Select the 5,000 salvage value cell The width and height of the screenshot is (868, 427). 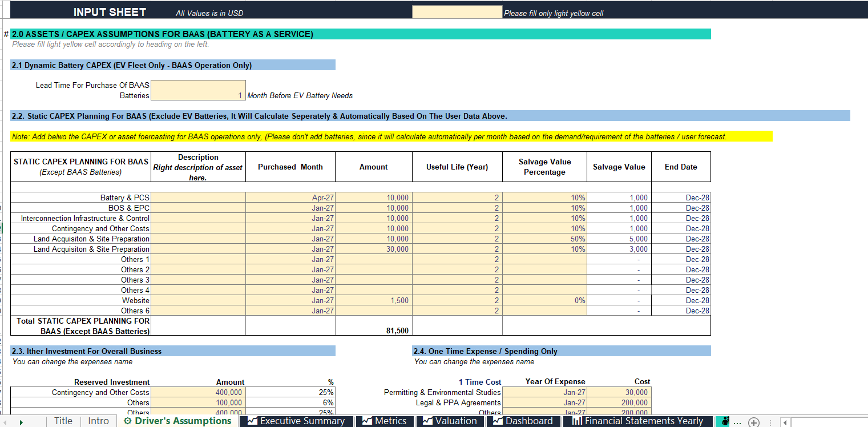tap(619, 239)
